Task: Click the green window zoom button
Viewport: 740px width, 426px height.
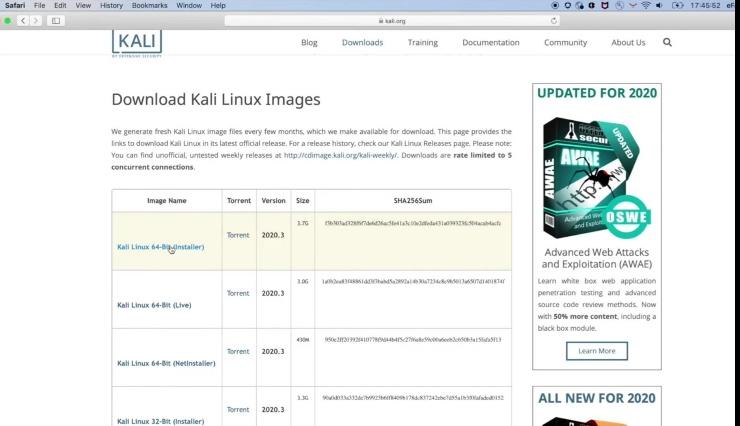Action: pos(8,21)
